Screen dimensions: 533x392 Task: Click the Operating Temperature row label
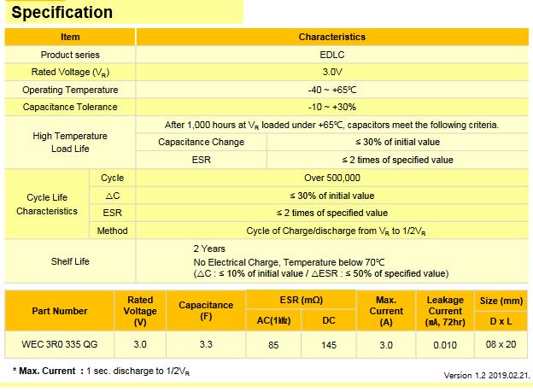tap(70, 90)
